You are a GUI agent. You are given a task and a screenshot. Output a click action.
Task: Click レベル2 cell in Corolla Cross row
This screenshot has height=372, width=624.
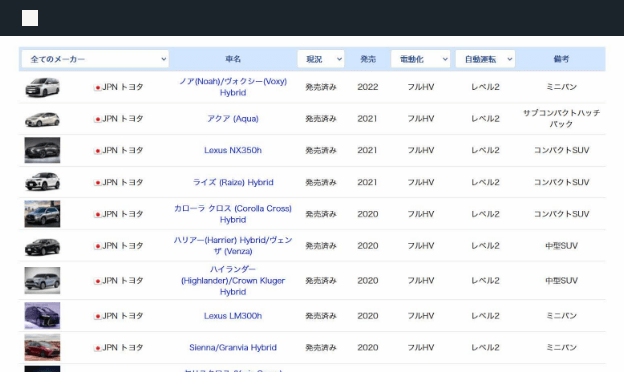pyautogui.click(x=485, y=214)
